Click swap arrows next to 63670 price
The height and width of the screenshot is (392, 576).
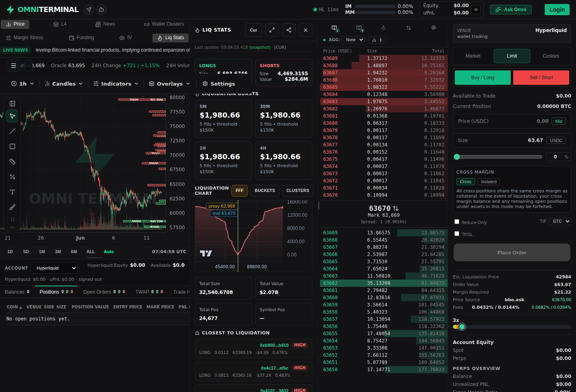pyautogui.click(x=396, y=208)
